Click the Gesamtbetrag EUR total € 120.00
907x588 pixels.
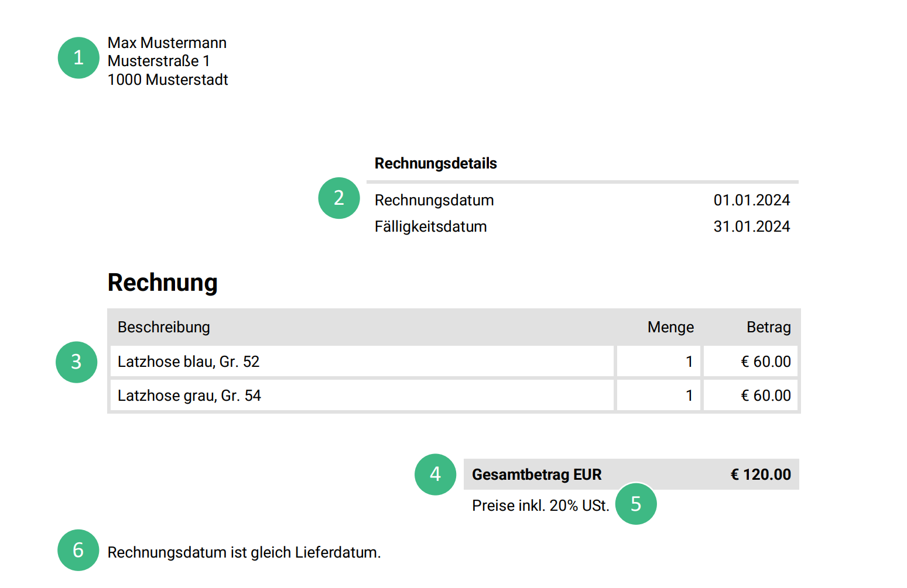pyautogui.click(x=760, y=474)
